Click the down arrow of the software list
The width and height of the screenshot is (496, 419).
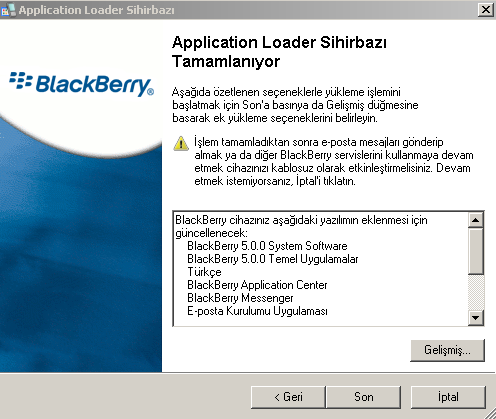tap(476, 318)
